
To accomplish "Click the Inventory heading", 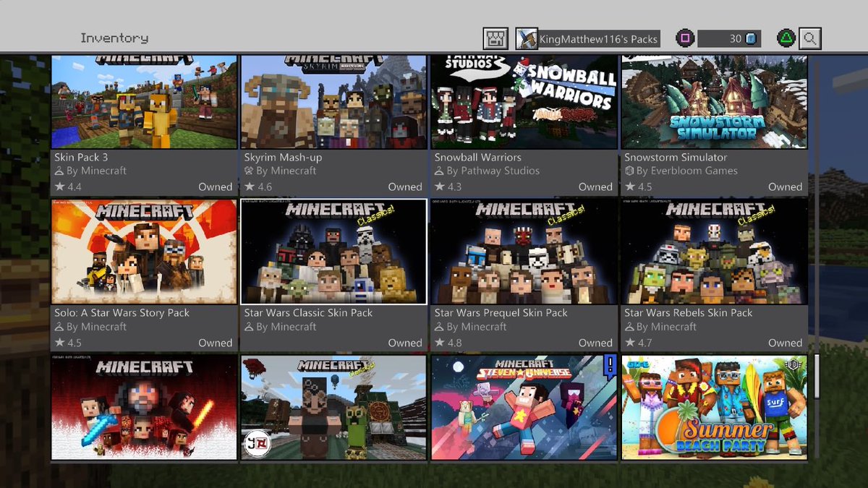I will tap(114, 38).
